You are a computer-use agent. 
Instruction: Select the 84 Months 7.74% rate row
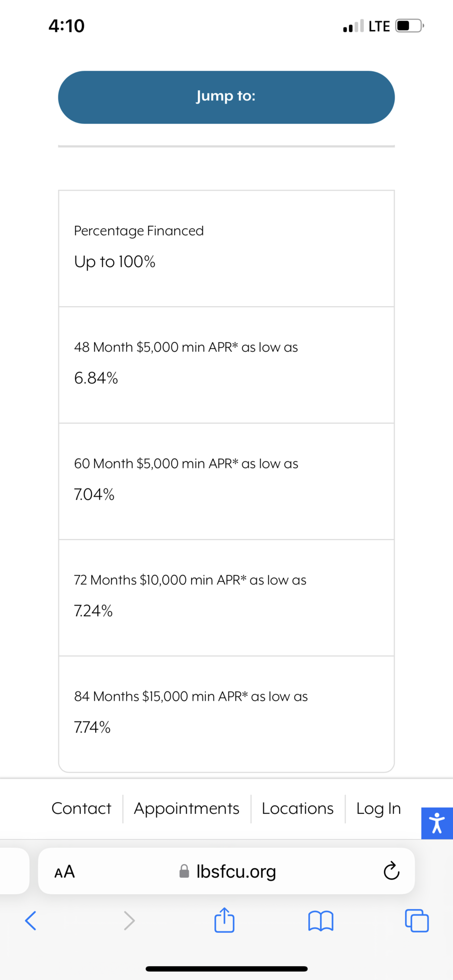(x=226, y=713)
